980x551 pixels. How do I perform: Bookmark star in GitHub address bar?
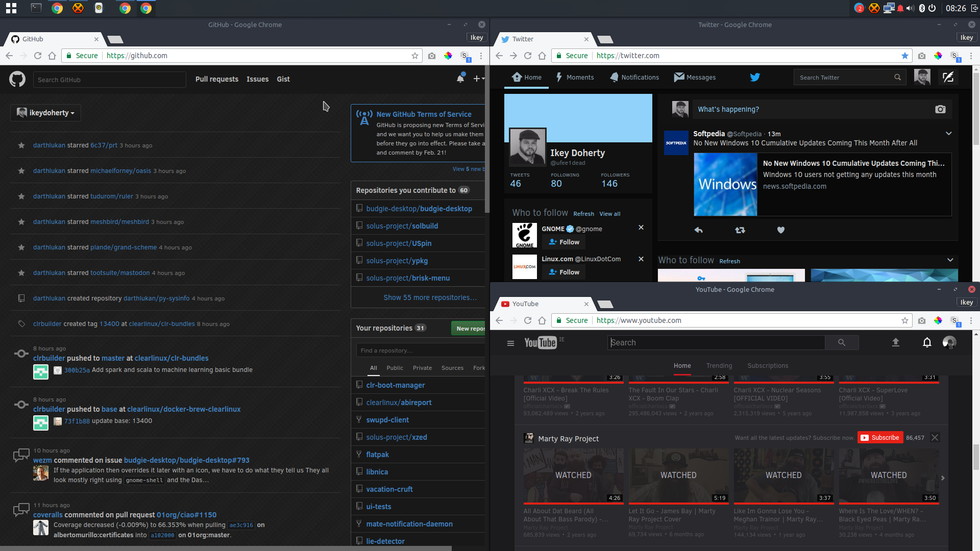coord(415,56)
